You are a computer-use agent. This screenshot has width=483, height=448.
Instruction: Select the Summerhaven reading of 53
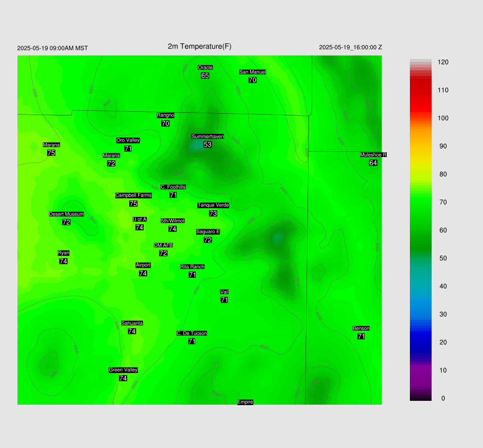tap(208, 144)
